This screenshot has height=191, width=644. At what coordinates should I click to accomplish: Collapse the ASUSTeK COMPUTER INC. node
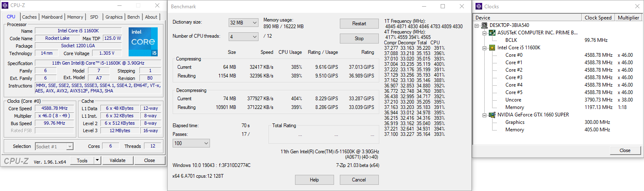pos(485,33)
